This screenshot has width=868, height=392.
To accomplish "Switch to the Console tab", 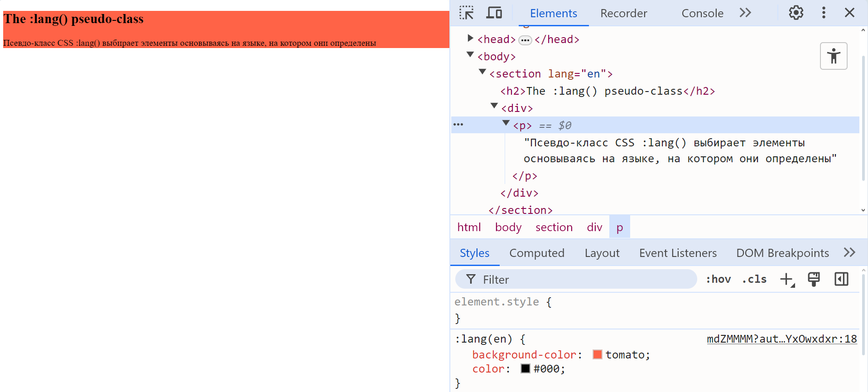I will pyautogui.click(x=702, y=14).
